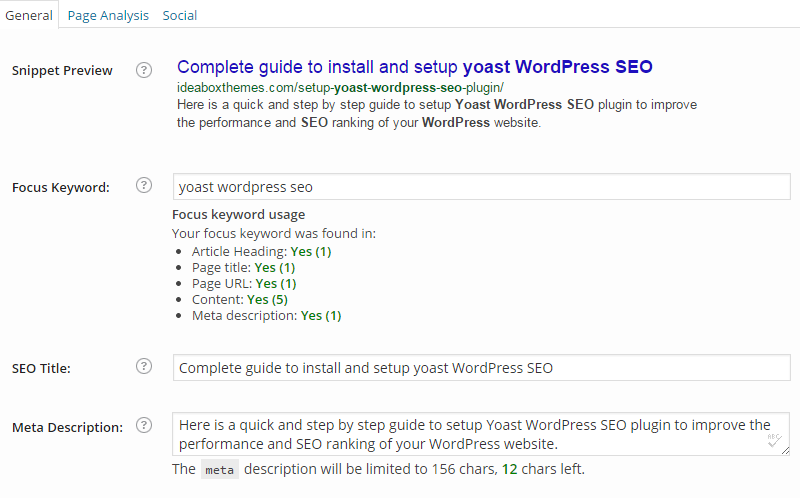Click the 'Article Heading: Yes (1)' entry
Viewport: 800px width, 498px height.
[261, 252]
